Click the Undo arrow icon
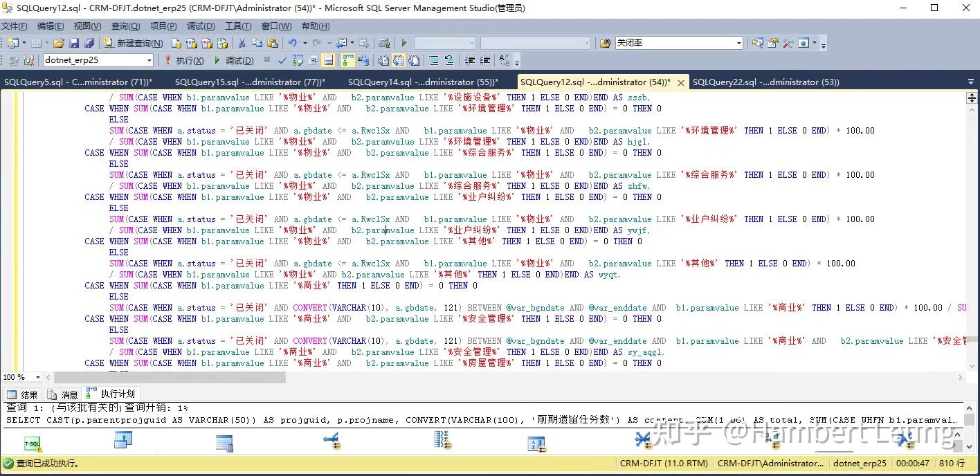 point(292,43)
